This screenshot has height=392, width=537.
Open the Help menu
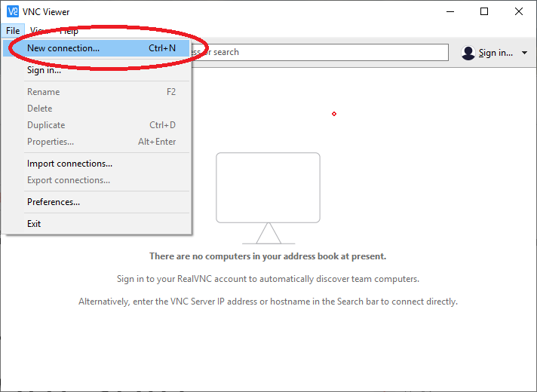pyautogui.click(x=69, y=31)
